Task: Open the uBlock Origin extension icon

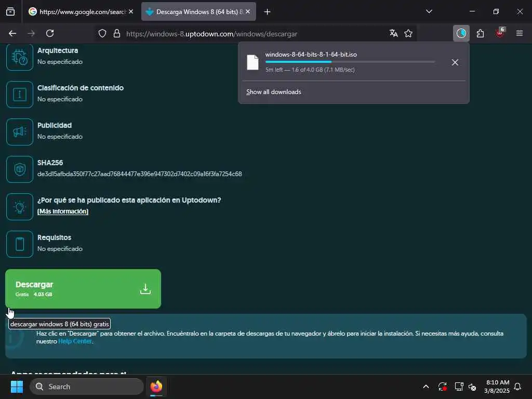Action: [500, 33]
